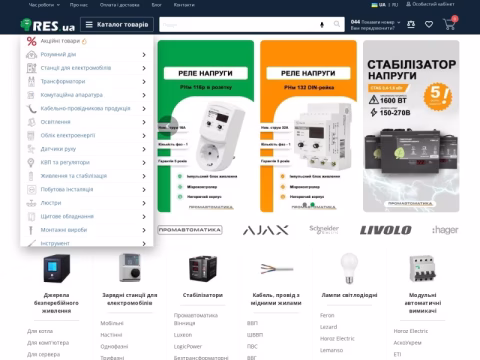Open Стабілізатори category heading
This screenshot has width=480, height=360.
203,295
